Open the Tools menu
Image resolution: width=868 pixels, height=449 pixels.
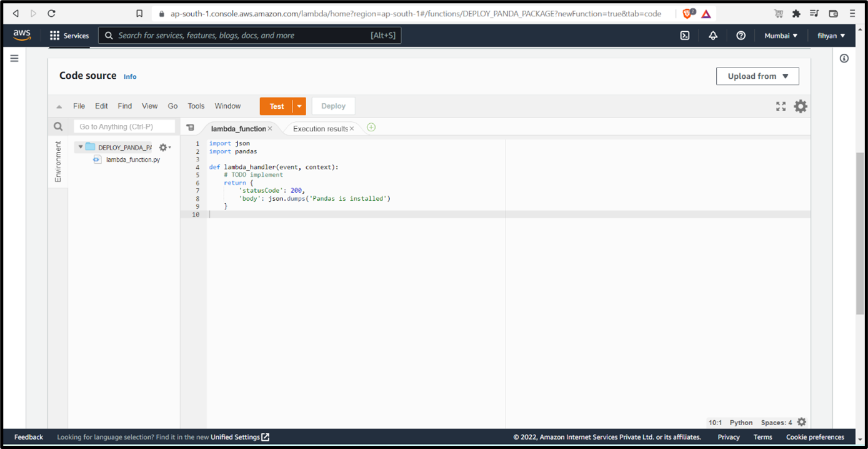coord(196,106)
